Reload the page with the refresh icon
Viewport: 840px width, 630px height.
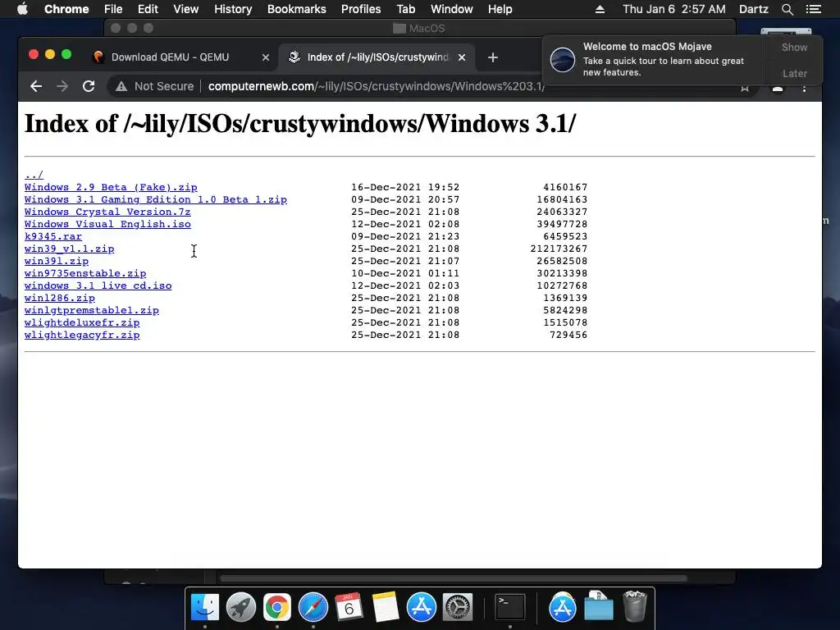(x=89, y=86)
